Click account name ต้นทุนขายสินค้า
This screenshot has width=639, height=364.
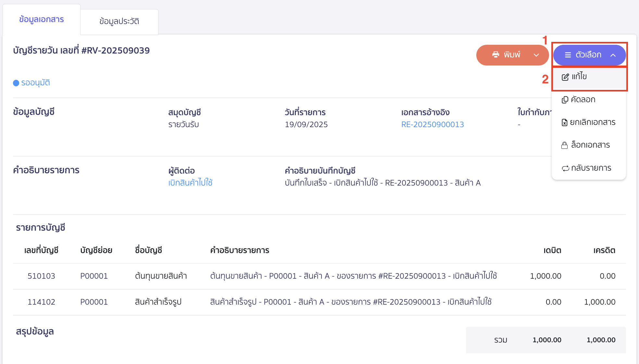pos(161,276)
